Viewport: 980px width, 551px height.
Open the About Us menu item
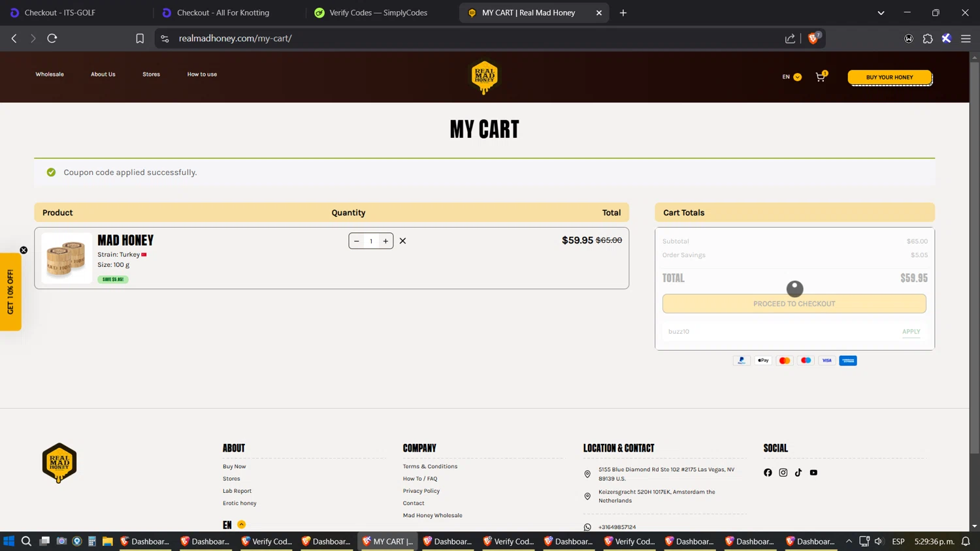point(103,74)
